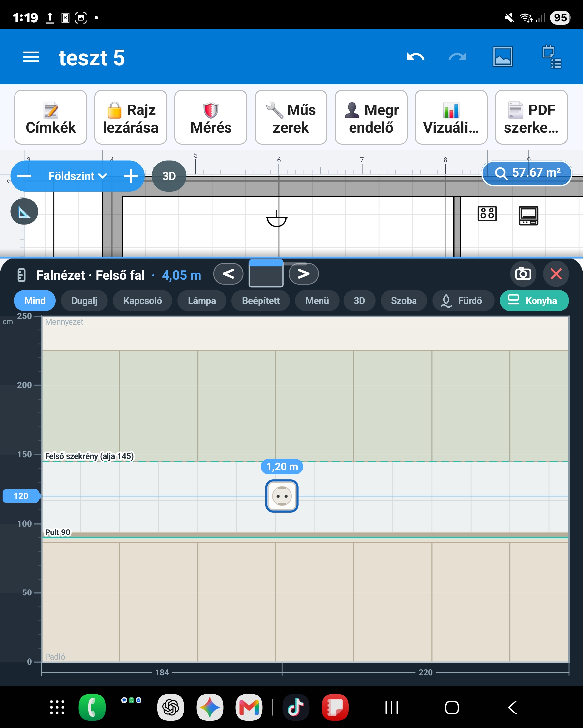583x728 pixels.
Task: Open the Phone app
Action: [x=92, y=707]
